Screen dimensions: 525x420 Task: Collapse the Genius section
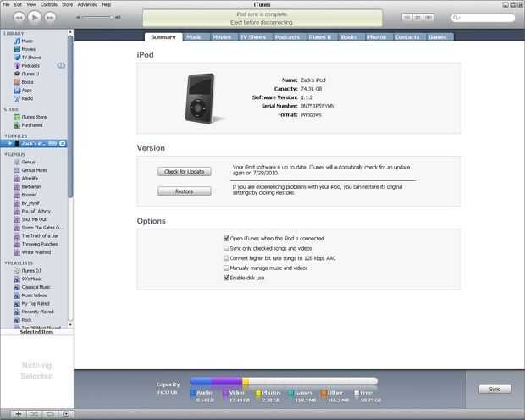[x=6, y=154]
